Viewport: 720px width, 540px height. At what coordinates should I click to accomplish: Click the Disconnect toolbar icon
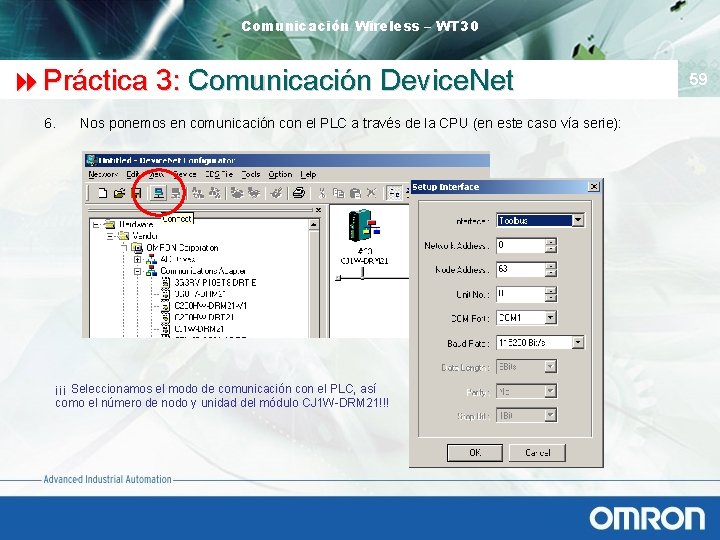click(x=176, y=193)
